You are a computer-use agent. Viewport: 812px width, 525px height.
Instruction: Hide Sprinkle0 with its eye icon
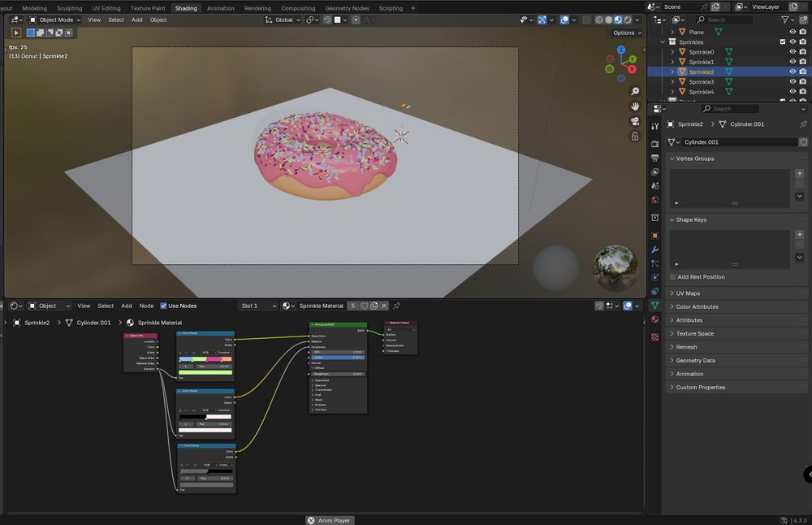point(793,52)
